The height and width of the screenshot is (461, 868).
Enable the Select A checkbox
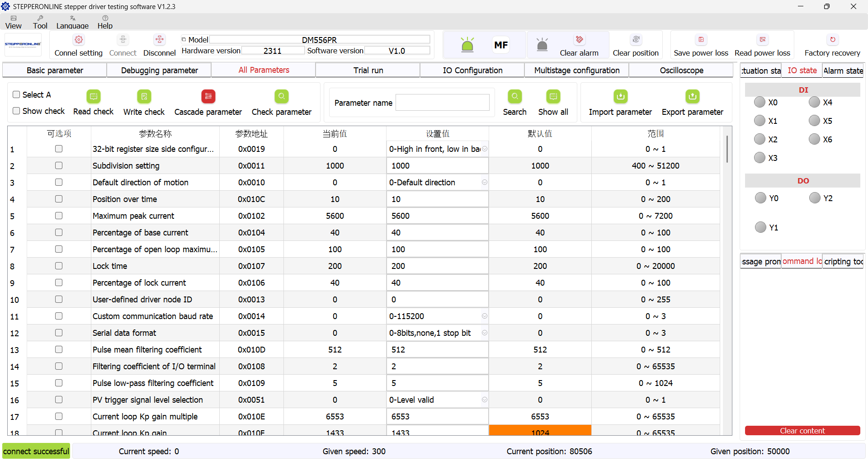tap(17, 94)
